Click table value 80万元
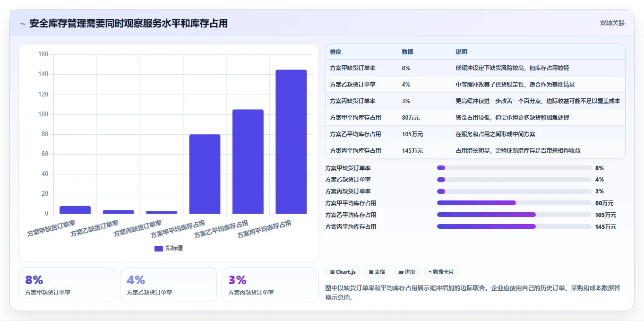The image size is (644, 321). coord(411,118)
